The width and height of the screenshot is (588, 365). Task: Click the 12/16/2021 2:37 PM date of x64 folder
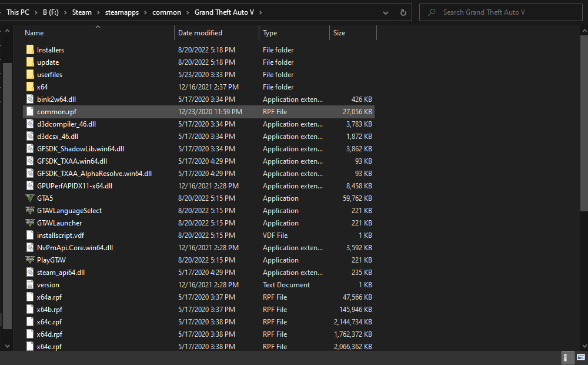[208, 87]
